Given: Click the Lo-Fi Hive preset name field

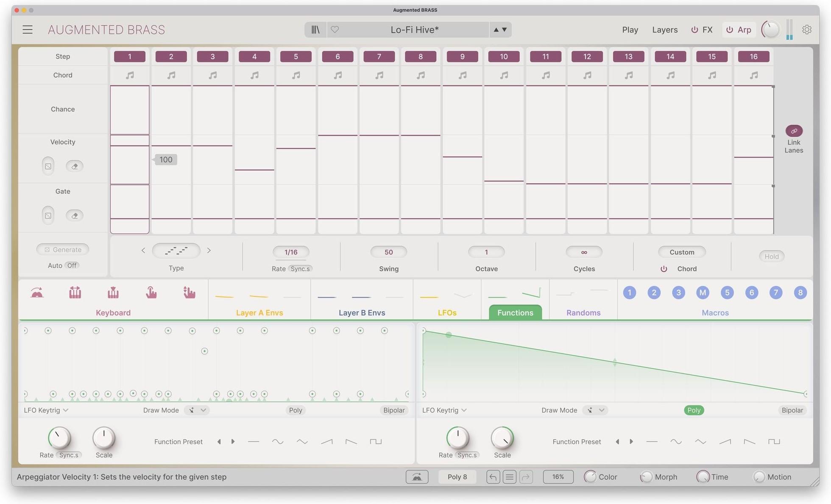Looking at the screenshot, I should 414,29.
